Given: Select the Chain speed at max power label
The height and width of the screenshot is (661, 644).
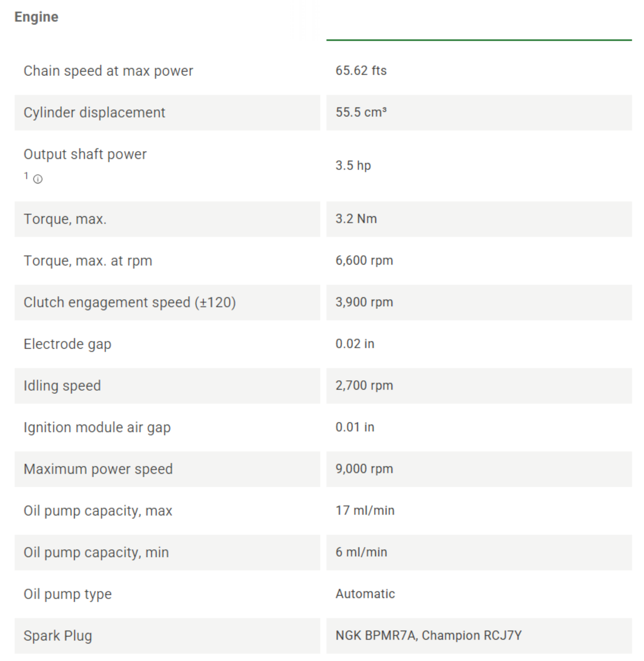Looking at the screenshot, I should tap(108, 71).
